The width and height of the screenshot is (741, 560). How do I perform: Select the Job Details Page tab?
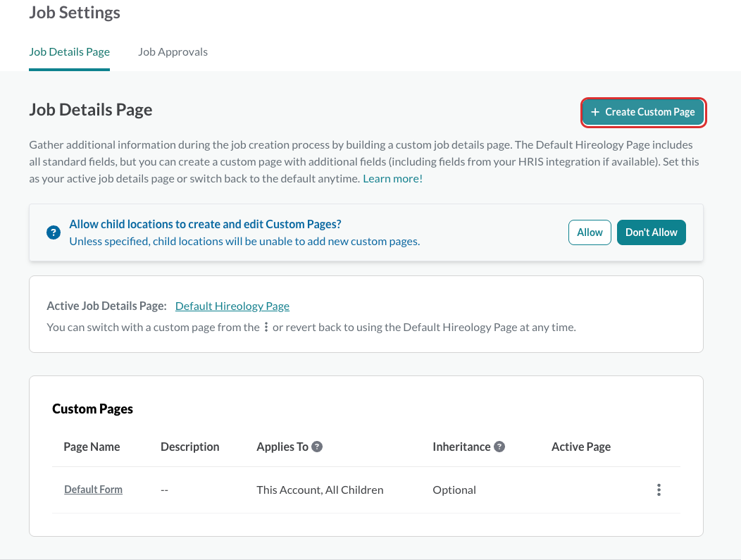click(70, 52)
